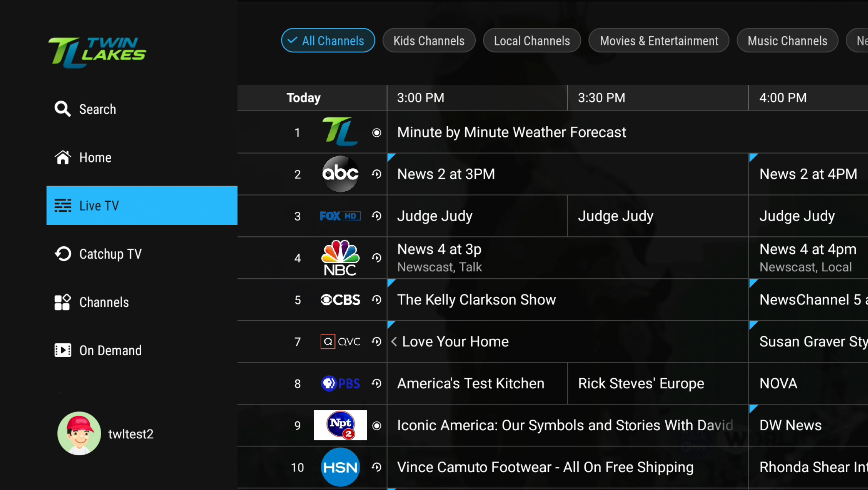Select Vince Camuto Footwear program

[x=568, y=467]
